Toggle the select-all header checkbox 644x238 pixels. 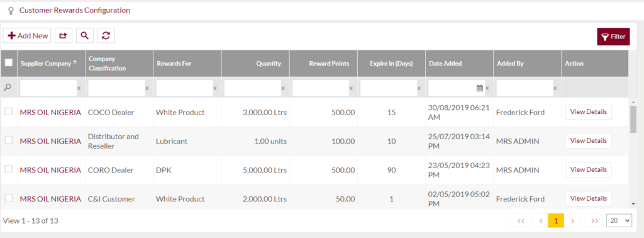click(x=9, y=63)
